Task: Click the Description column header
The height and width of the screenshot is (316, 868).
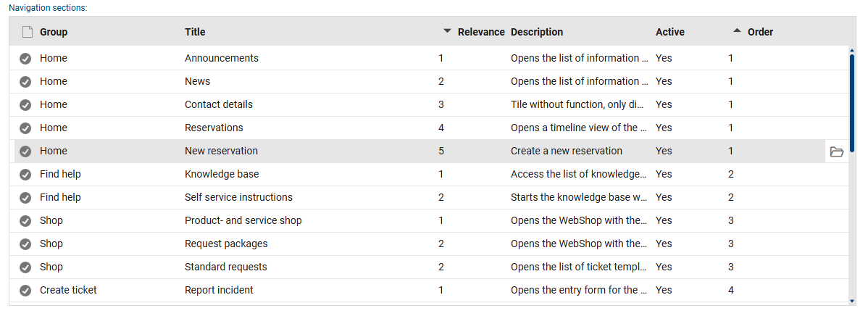Action: (x=537, y=32)
